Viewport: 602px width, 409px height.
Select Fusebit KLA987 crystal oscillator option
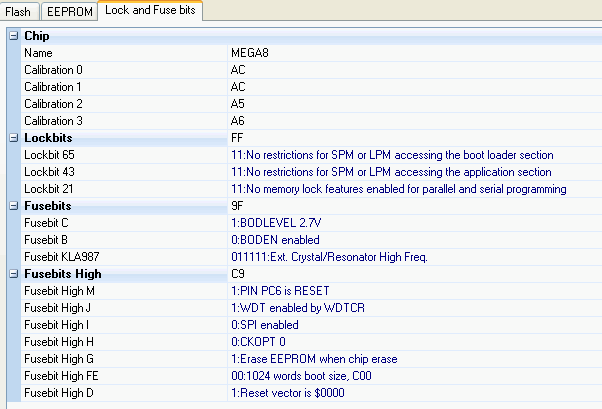(415, 257)
